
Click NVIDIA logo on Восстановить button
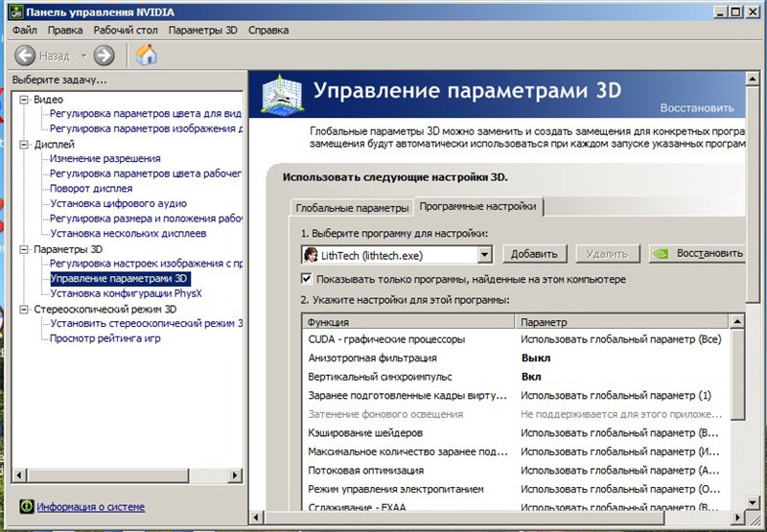(660, 254)
